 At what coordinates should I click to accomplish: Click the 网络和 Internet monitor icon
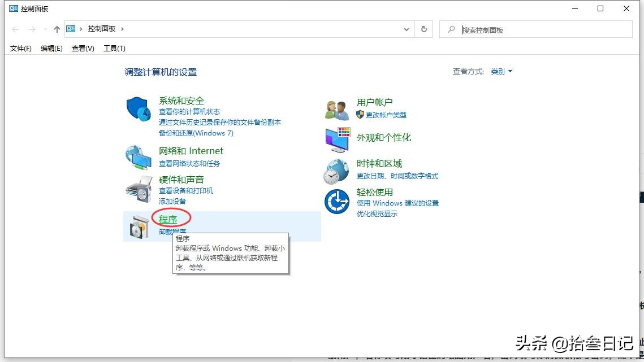pos(138,157)
